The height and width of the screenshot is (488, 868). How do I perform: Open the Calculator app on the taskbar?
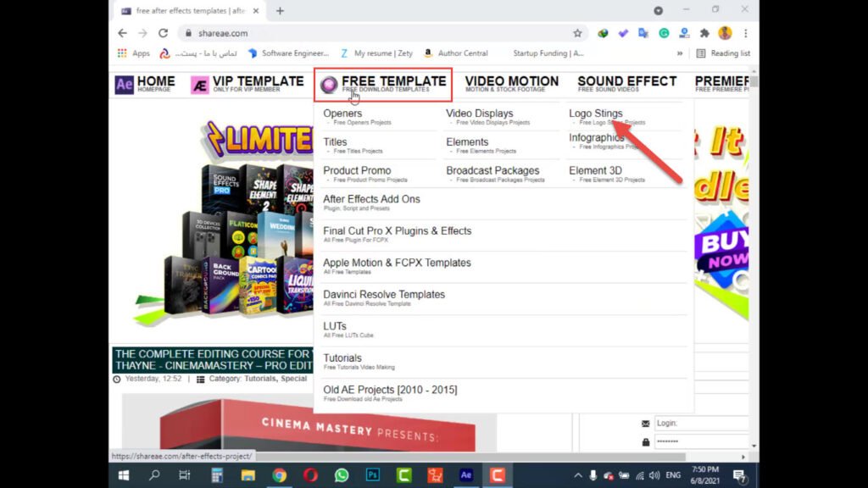tap(216, 475)
